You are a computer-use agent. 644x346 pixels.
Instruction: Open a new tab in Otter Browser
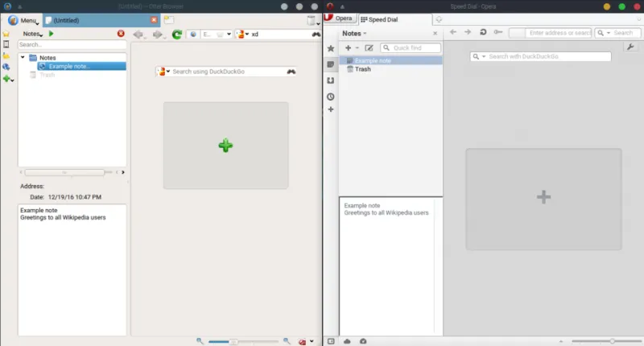[x=169, y=19]
